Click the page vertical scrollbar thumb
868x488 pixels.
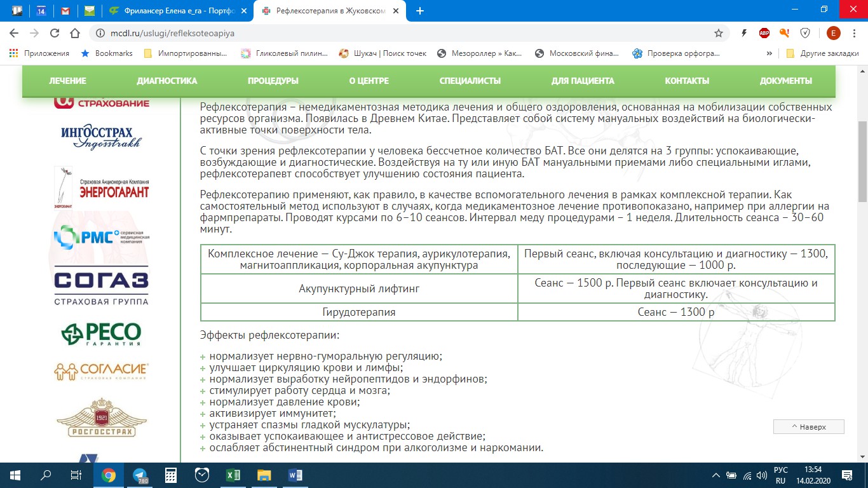tap(862, 163)
